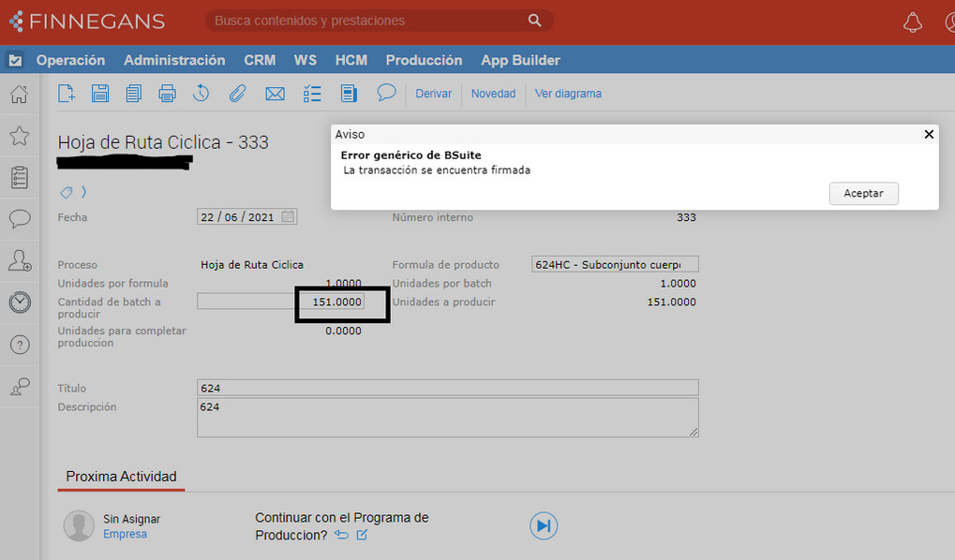
Task: Expand the tag chevron below the title
Action: click(x=83, y=192)
